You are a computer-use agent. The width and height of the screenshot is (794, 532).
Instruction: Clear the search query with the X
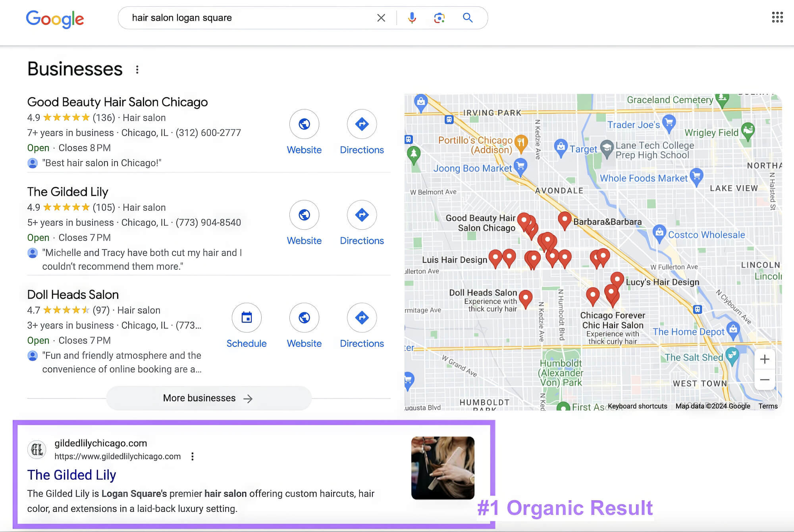(x=381, y=18)
